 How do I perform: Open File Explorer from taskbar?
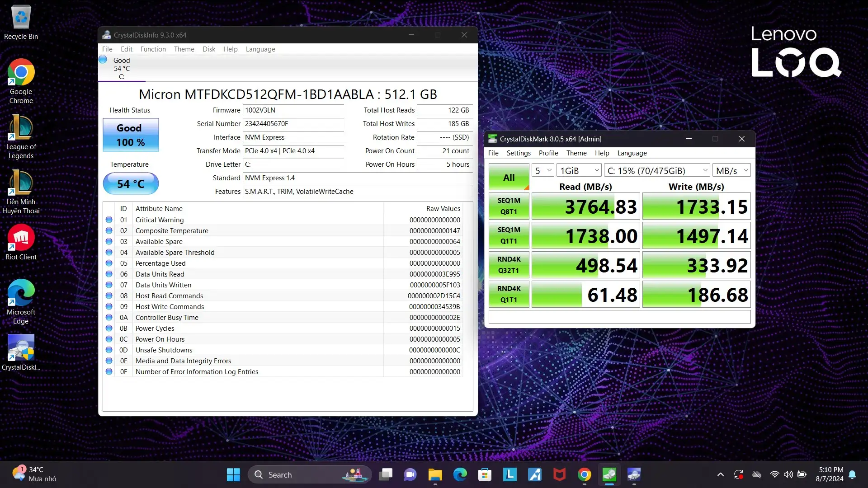(435, 474)
